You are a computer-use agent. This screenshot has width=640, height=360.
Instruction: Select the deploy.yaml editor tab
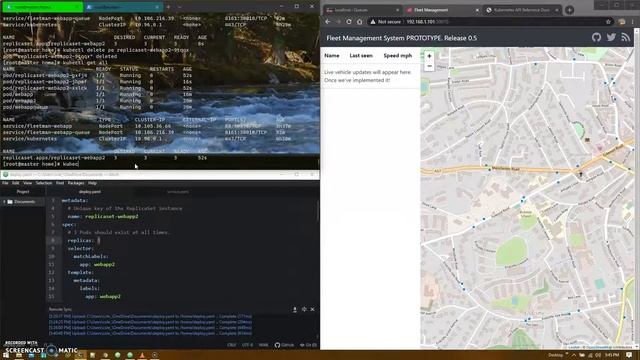(x=90, y=191)
